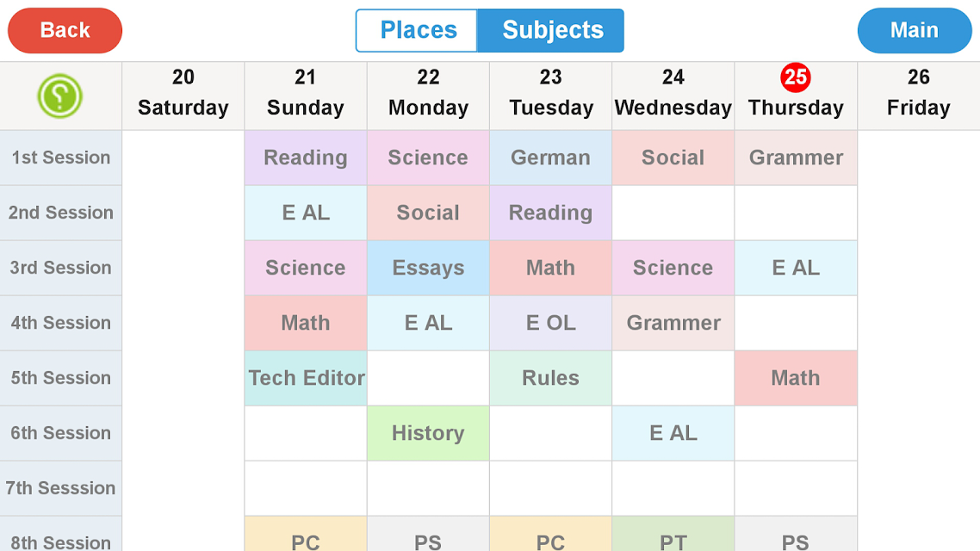Viewport: 980px width, 551px height.
Task: Open Sunday's Tech Editor session cell
Action: pyautogui.click(x=306, y=378)
